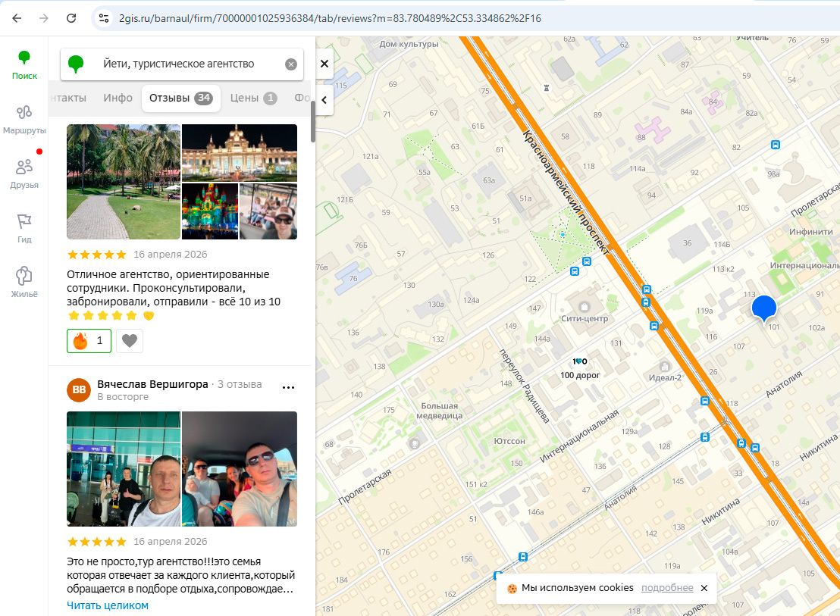Reload the page in the browser

(x=71, y=18)
